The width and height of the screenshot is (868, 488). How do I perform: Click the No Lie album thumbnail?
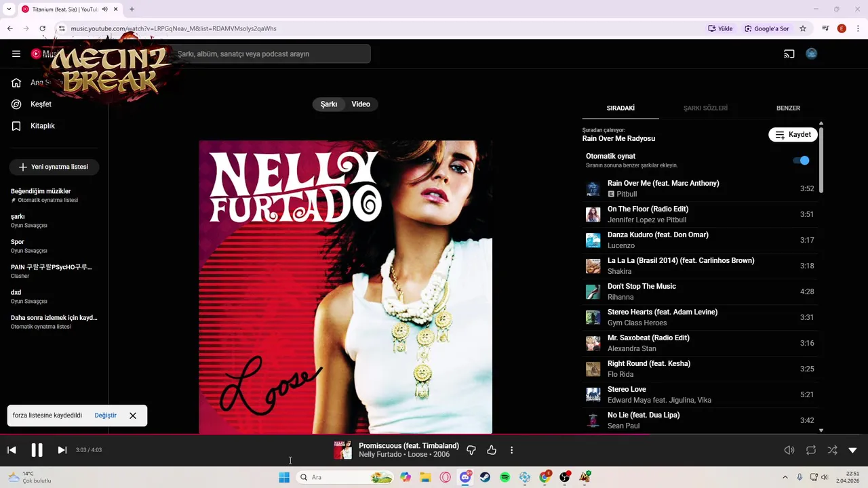tap(593, 420)
